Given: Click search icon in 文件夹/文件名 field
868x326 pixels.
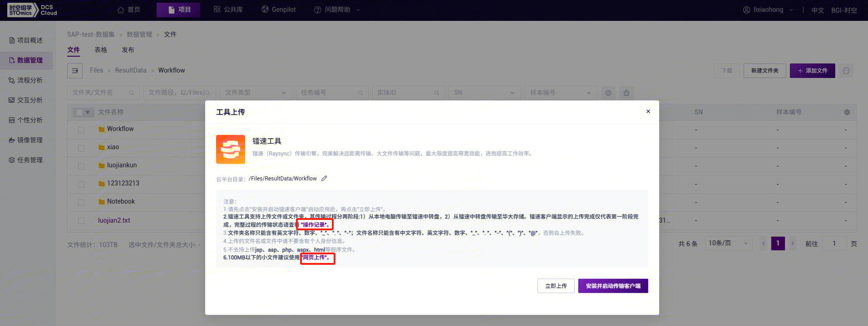Looking at the screenshot, I should coord(131,92).
